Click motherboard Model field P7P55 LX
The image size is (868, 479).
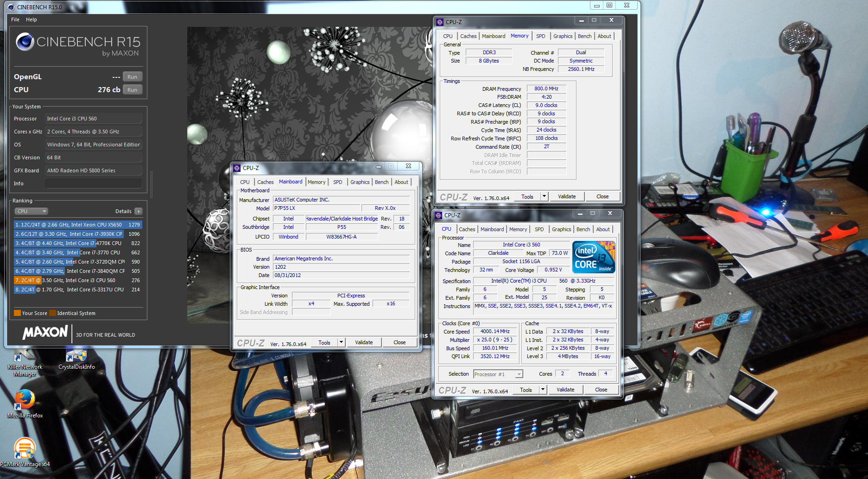tap(316, 208)
